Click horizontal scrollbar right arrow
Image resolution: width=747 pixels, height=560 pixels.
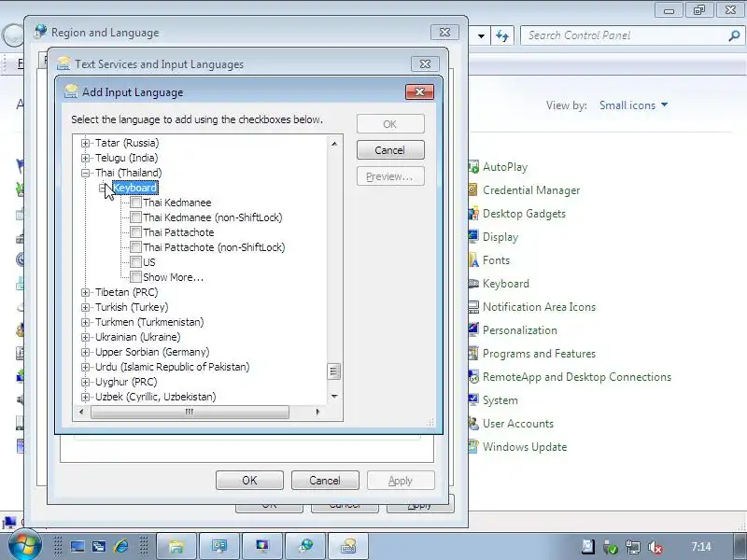[x=317, y=412]
